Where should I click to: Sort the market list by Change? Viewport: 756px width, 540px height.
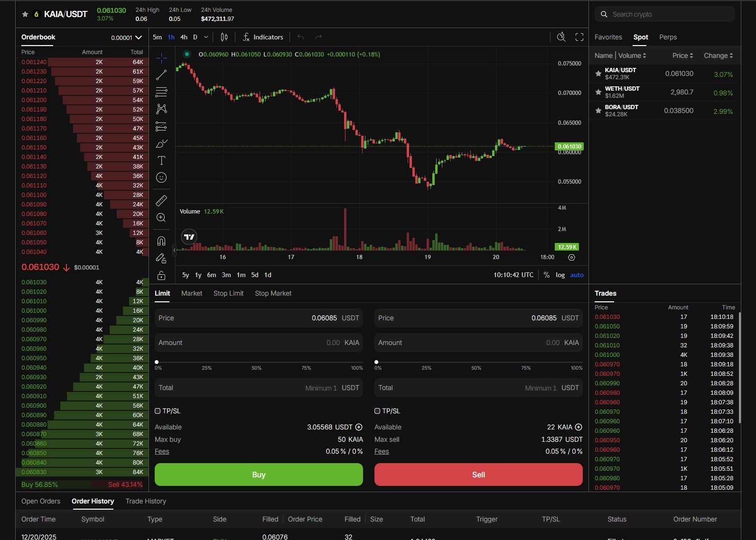(x=718, y=56)
